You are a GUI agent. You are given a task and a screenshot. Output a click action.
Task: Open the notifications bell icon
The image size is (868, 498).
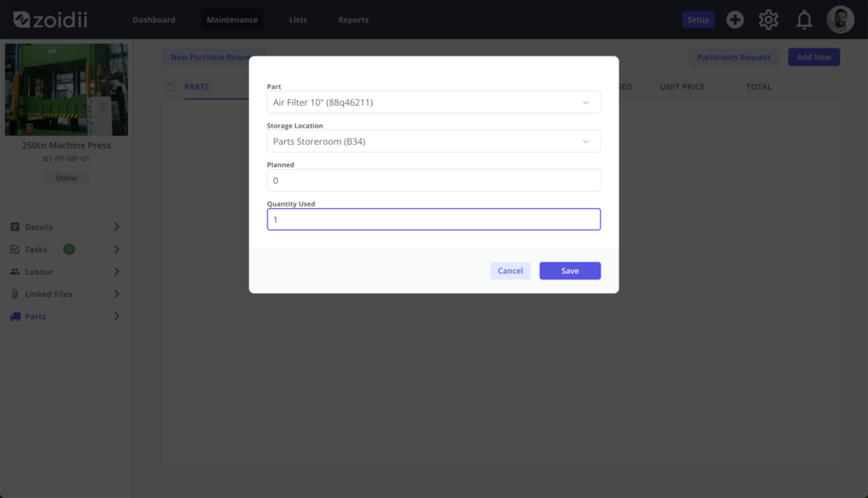point(804,20)
